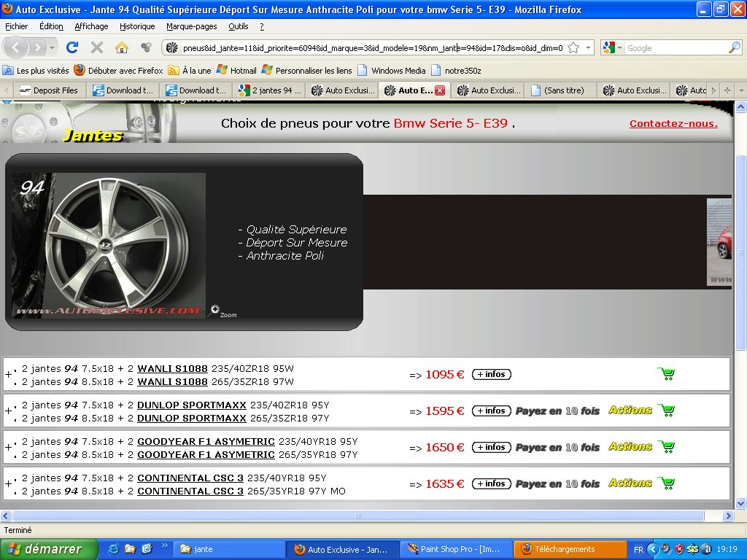Click the jante 94 wheel thumbnail
The width and height of the screenshot is (747, 560).
[x=109, y=245]
